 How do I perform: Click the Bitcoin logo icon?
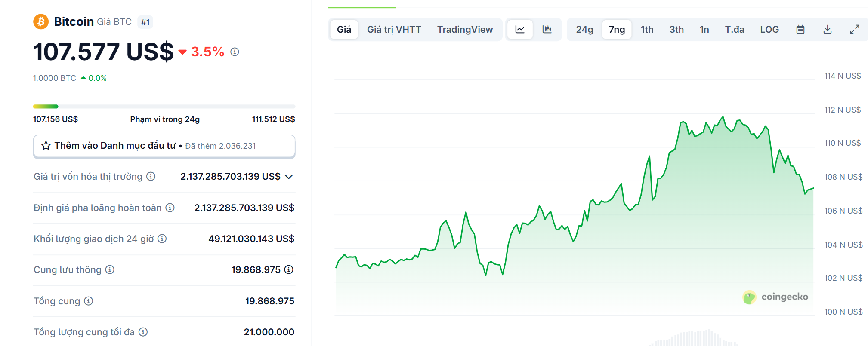[x=41, y=21]
